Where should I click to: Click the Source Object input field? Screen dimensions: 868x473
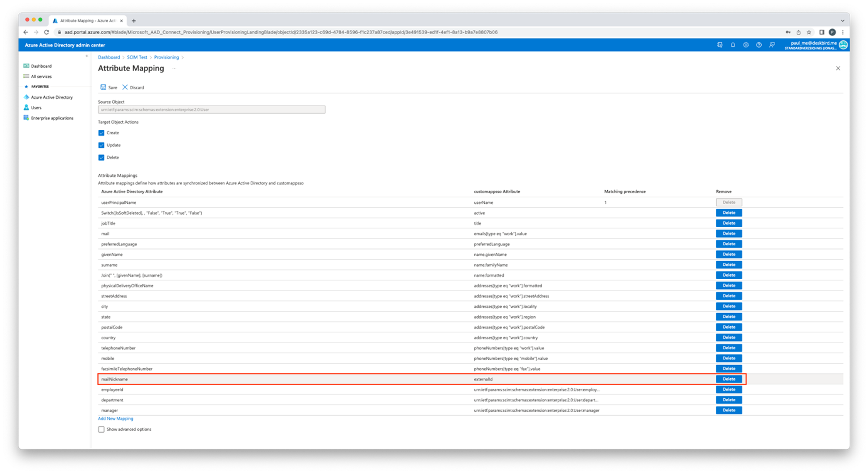tap(211, 109)
